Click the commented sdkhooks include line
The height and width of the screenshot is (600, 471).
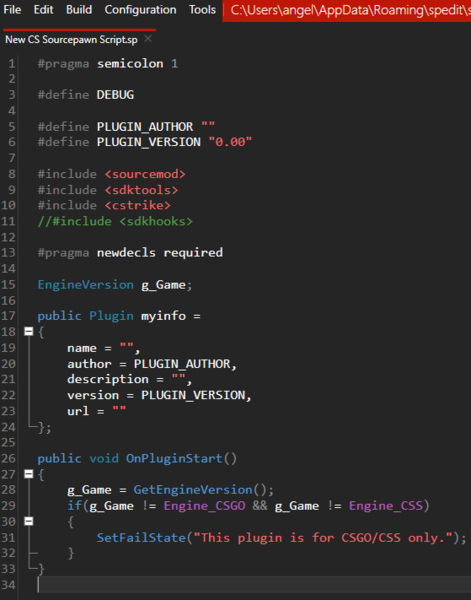tap(115, 221)
